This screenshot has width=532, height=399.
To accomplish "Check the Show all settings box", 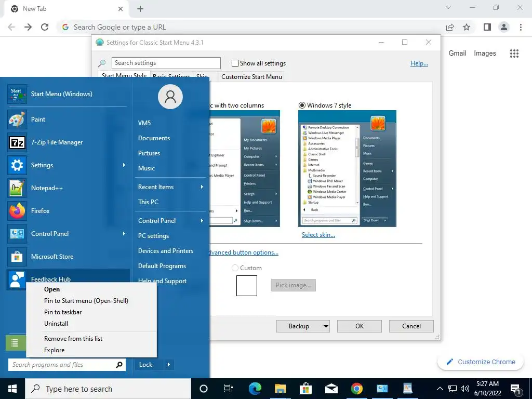I will coord(235,63).
